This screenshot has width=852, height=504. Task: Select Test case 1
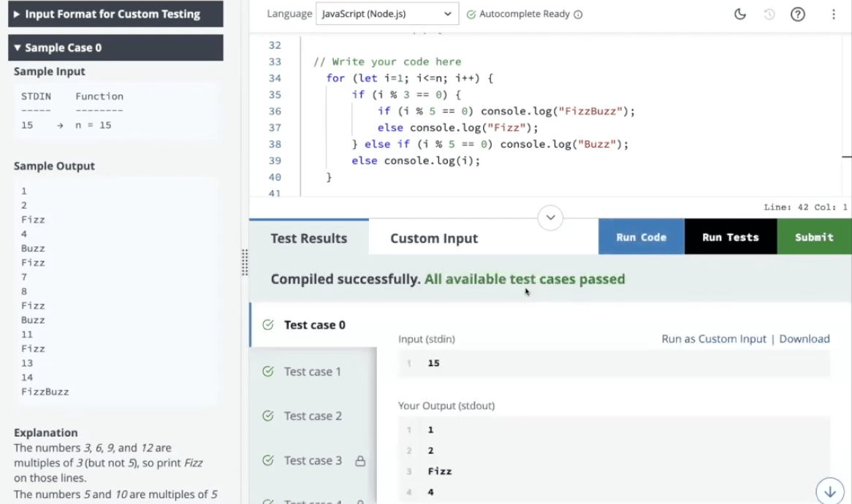(313, 372)
